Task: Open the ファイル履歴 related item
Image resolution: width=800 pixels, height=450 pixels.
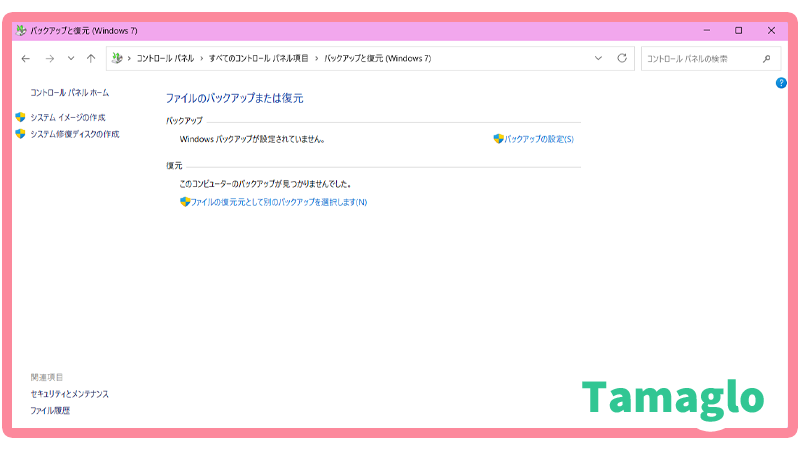Action: click(50, 410)
